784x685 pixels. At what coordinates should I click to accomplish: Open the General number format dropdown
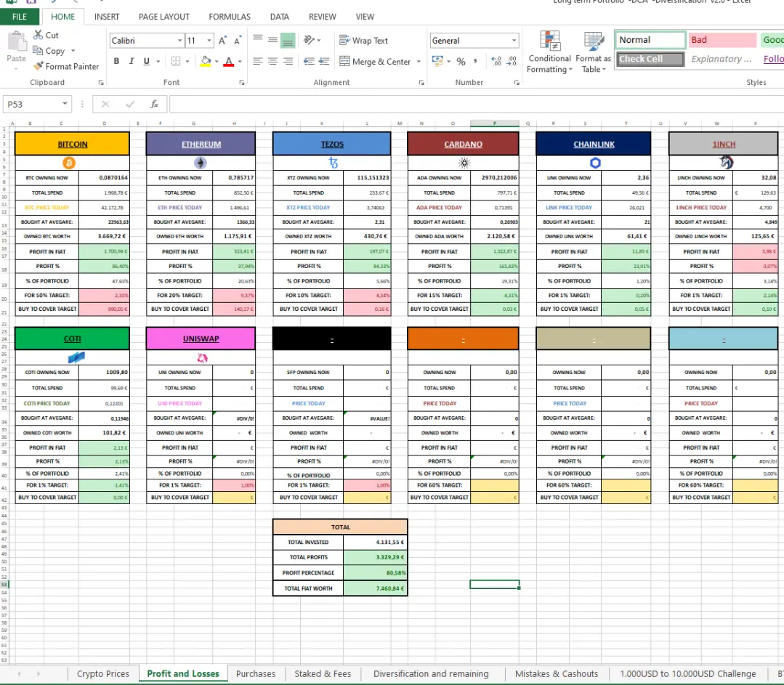[x=514, y=41]
